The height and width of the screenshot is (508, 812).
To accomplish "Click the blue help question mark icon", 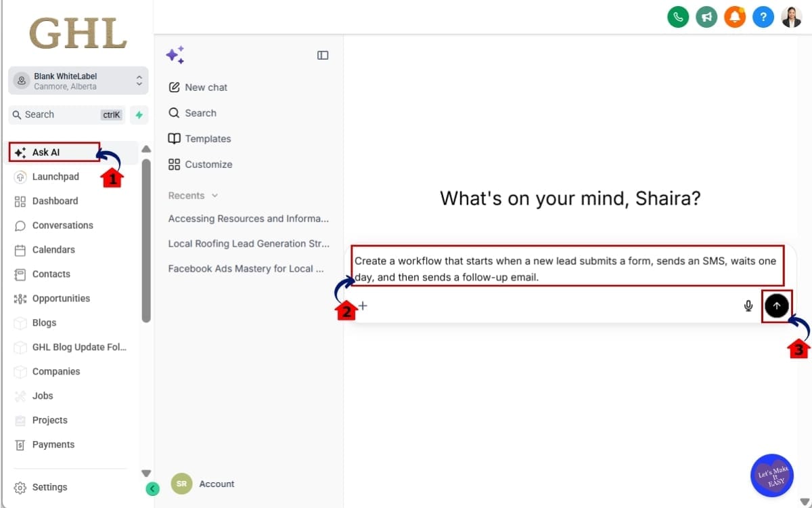I will [x=763, y=17].
